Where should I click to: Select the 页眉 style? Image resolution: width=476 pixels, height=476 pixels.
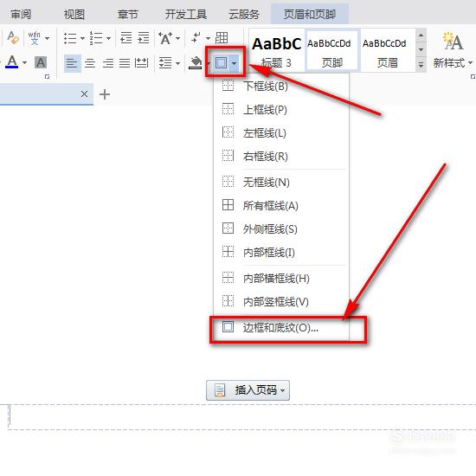(388, 50)
